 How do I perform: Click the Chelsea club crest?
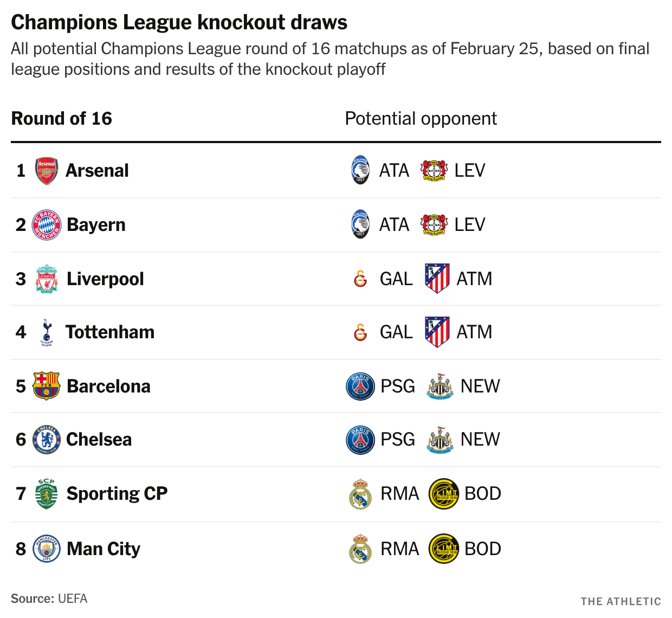click(47, 440)
